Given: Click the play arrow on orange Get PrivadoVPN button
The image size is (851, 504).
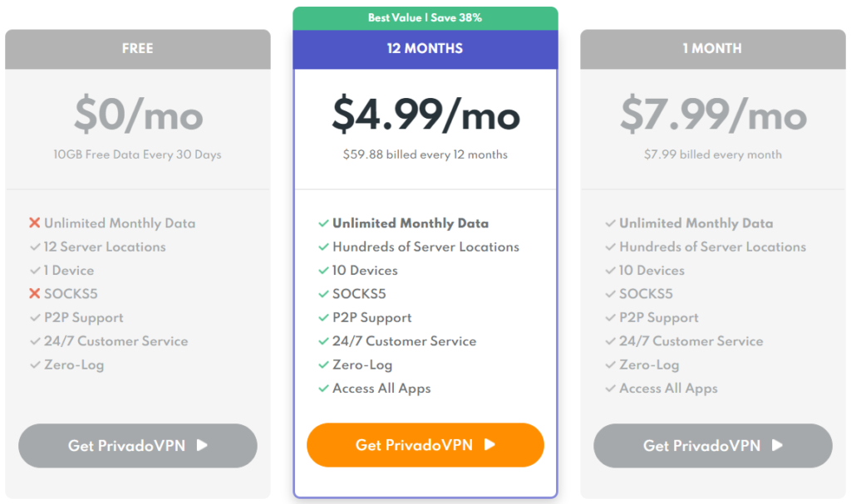Looking at the screenshot, I should coord(489,445).
